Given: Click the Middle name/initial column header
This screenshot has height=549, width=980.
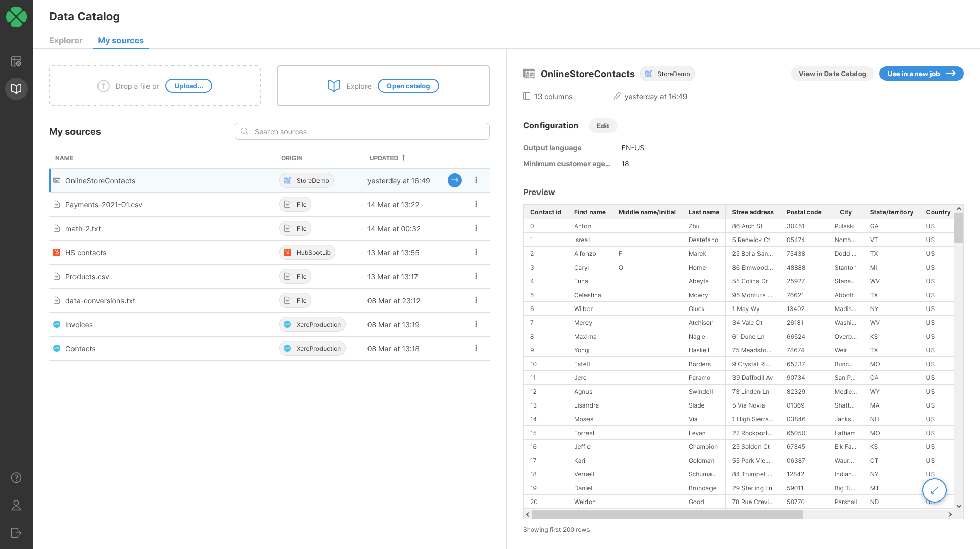Looking at the screenshot, I should pyautogui.click(x=647, y=212).
